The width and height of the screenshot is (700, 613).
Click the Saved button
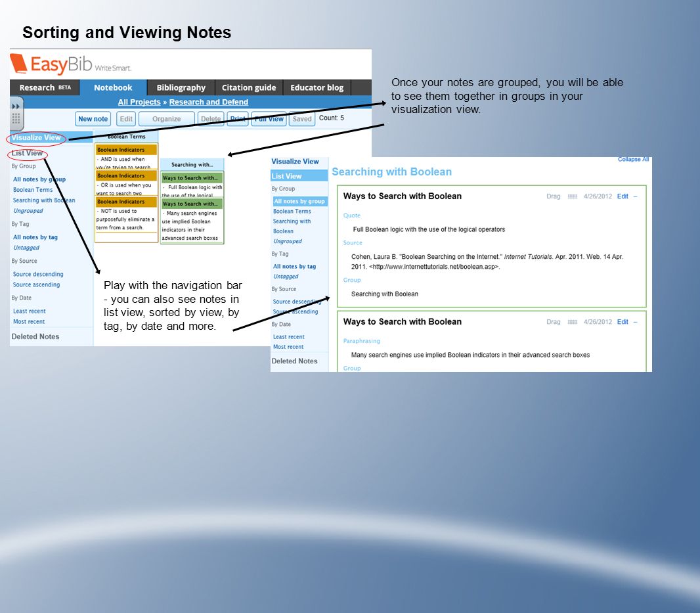point(302,119)
